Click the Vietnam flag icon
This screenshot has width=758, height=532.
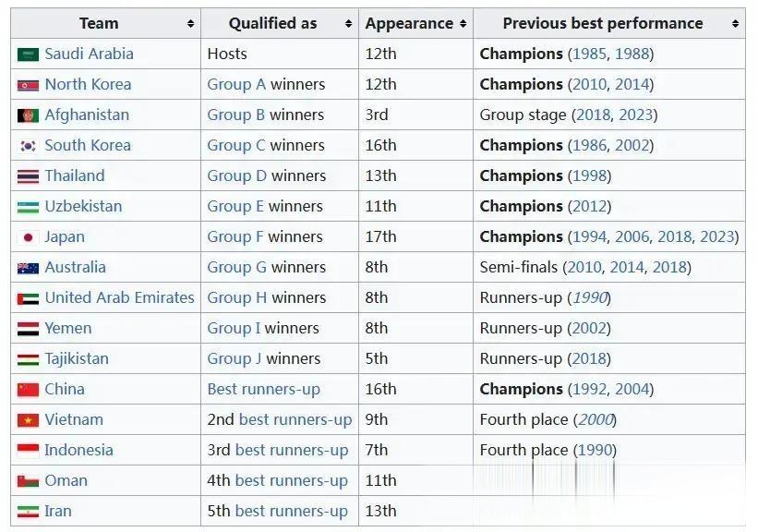(28, 420)
